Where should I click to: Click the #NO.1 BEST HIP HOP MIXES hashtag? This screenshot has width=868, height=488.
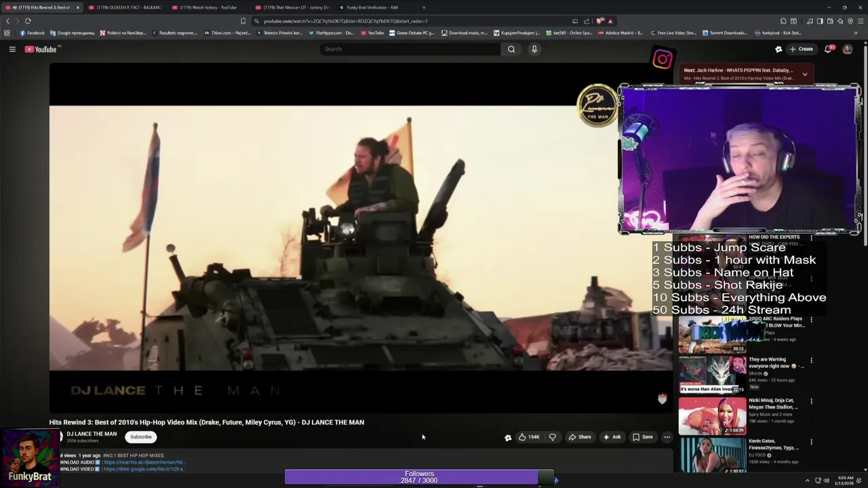pos(134,455)
